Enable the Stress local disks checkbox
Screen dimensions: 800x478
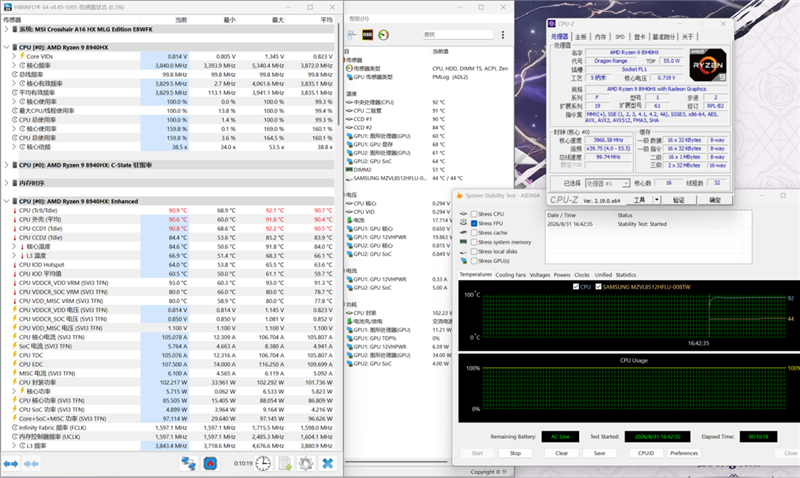tap(474, 251)
